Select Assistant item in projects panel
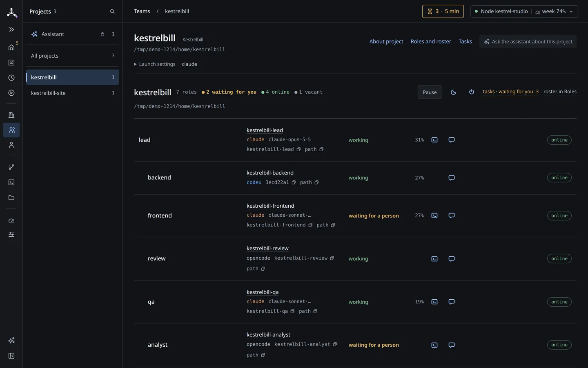The image size is (588, 368). click(72, 34)
